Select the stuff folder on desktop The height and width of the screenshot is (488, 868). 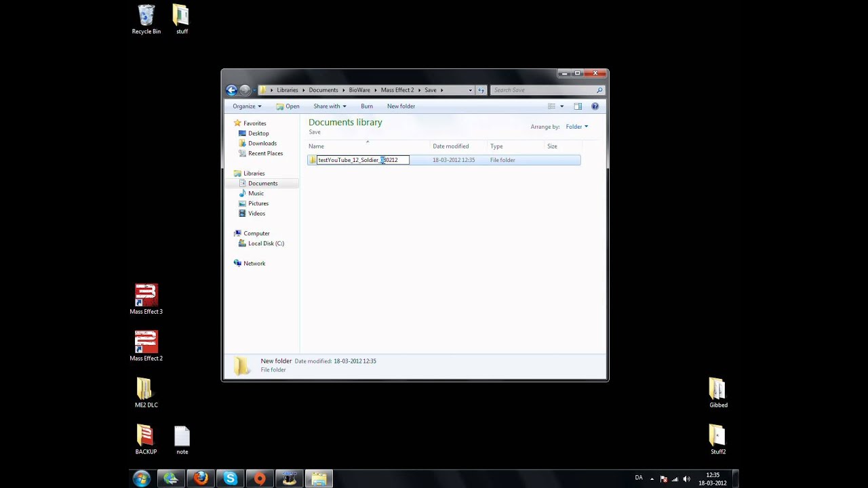click(181, 20)
